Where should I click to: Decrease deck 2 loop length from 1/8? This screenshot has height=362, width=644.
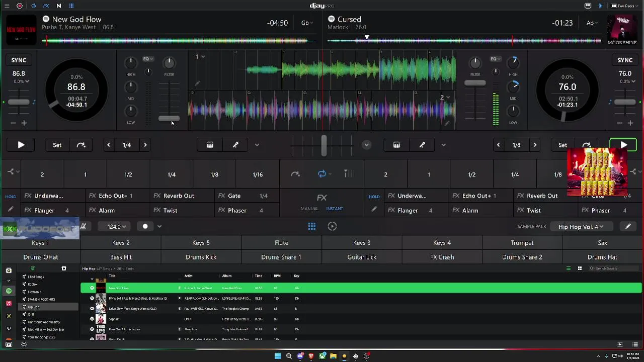(x=498, y=145)
